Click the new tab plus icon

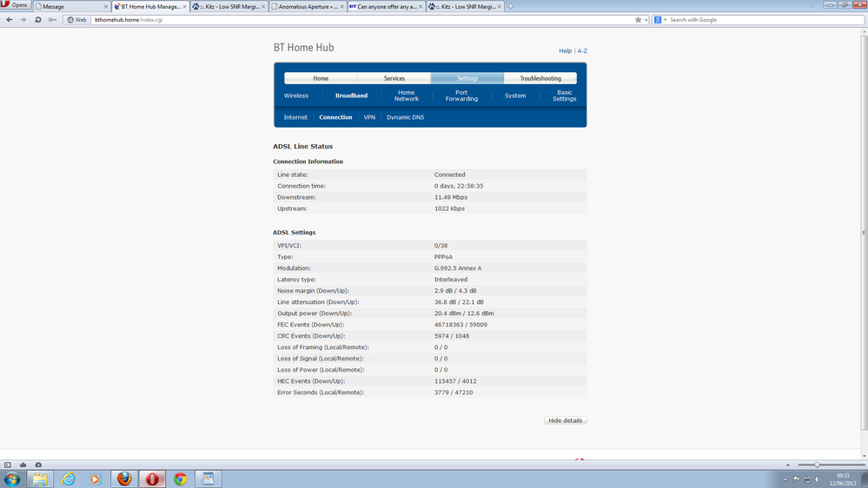pyautogui.click(x=510, y=7)
